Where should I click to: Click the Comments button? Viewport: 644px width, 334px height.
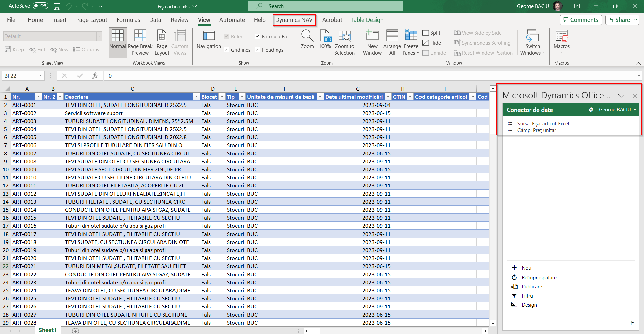(x=581, y=20)
